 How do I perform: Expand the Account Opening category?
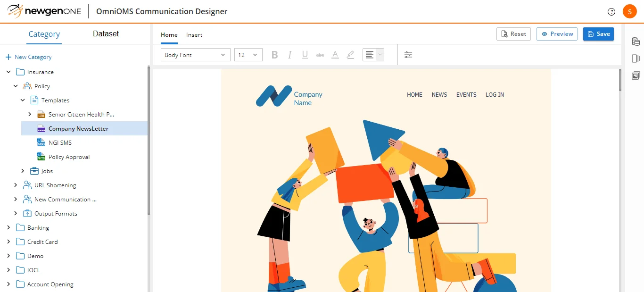coord(8,284)
